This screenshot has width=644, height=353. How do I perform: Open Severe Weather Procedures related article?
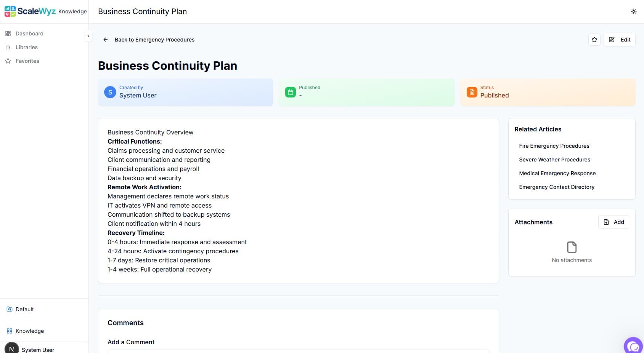click(554, 160)
